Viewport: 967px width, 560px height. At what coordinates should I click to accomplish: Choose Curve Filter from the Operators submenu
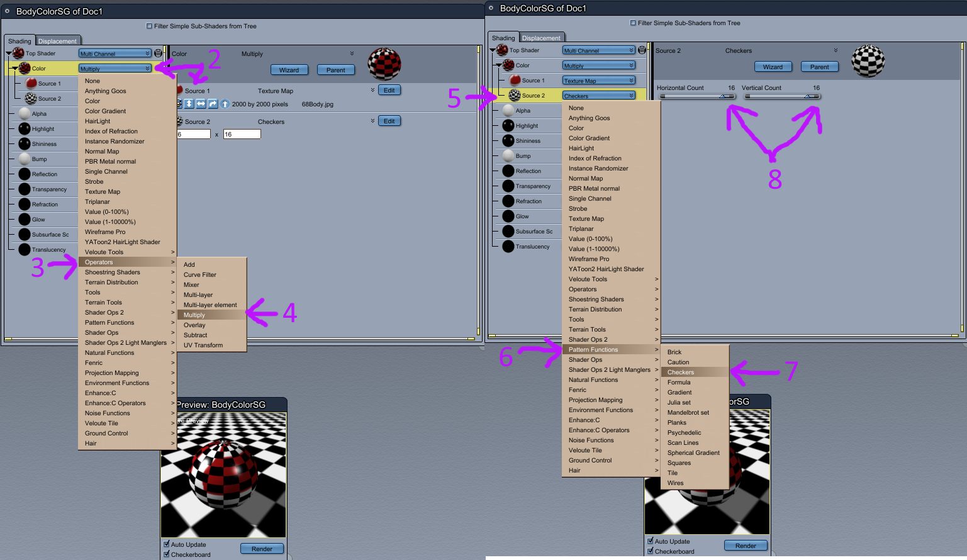pos(211,275)
